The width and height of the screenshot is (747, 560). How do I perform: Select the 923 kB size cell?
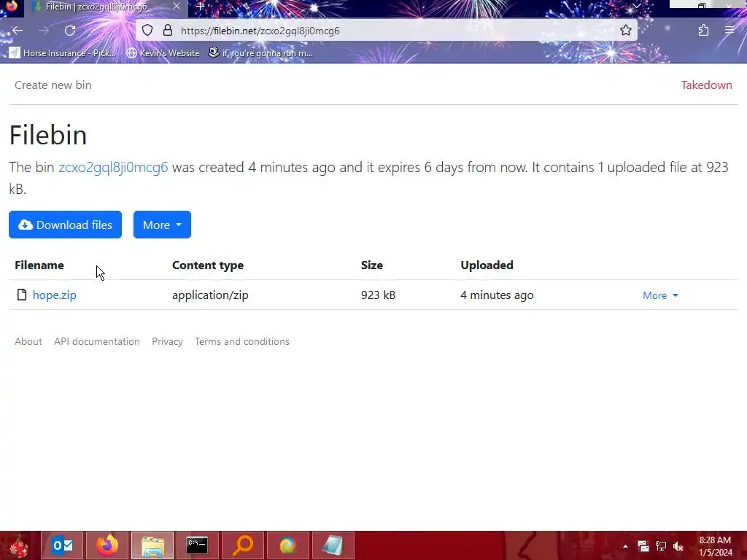(x=379, y=295)
